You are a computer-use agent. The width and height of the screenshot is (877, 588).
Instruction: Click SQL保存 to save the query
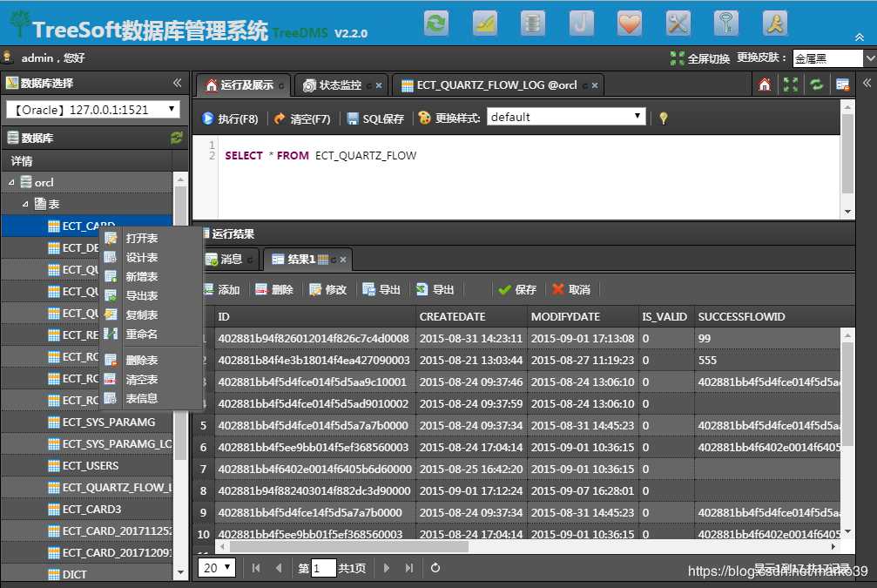[x=375, y=118]
